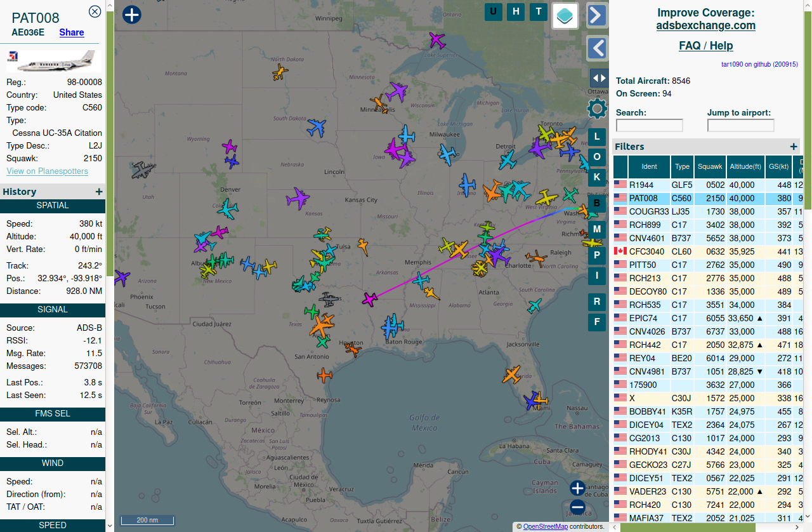This screenshot has height=532, width=812.
Task: Focus the Jump to airport field
Action: pos(741,126)
